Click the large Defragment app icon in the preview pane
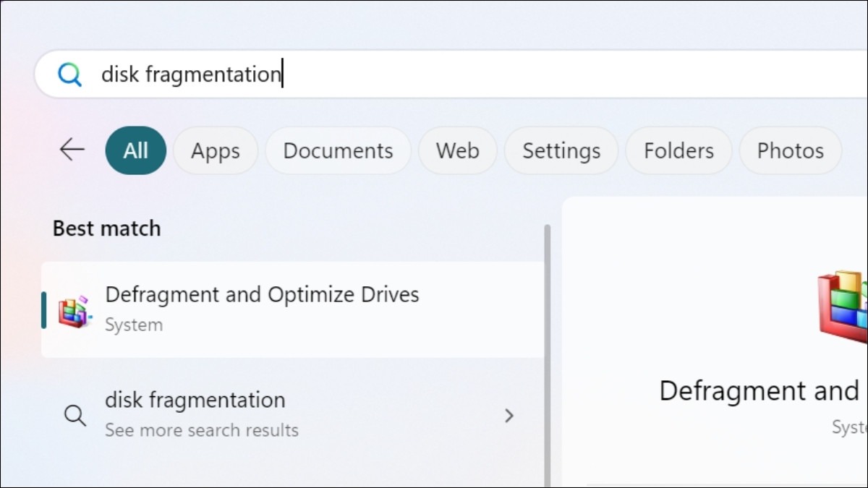This screenshot has width=868, height=488. pyautogui.click(x=843, y=307)
